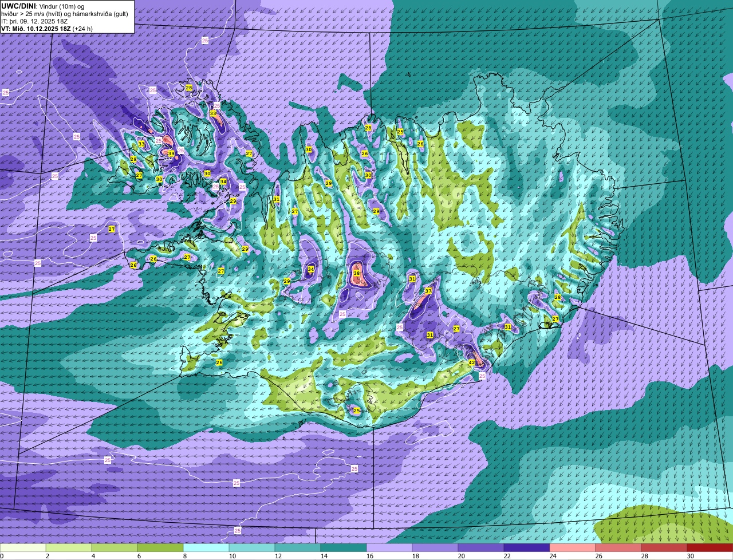Image resolution: width=733 pixels, height=560 pixels.
Task: Click the legend scale number 24
Action: click(x=553, y=556)
